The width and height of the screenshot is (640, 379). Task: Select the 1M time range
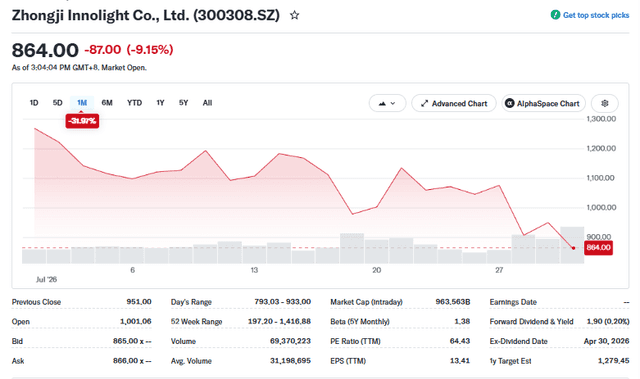pos(82,103)
